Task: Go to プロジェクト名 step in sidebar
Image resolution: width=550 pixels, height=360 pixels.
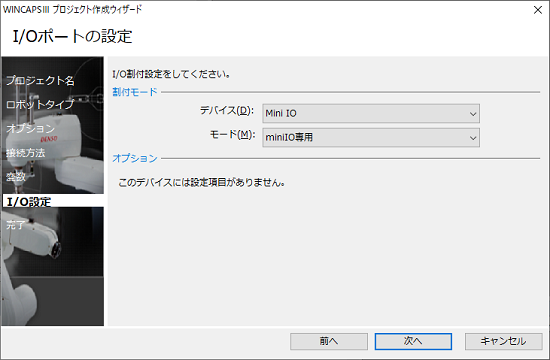Action: tap(40, 81)
